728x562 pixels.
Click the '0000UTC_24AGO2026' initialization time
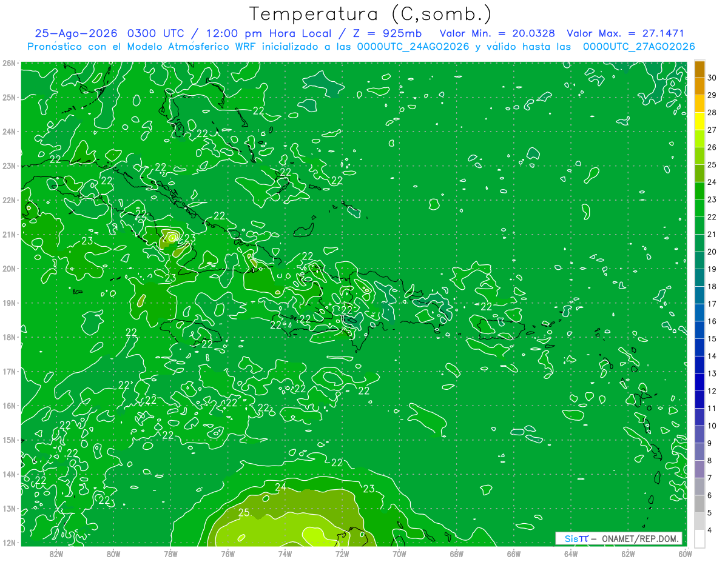(x=413, y=47)
